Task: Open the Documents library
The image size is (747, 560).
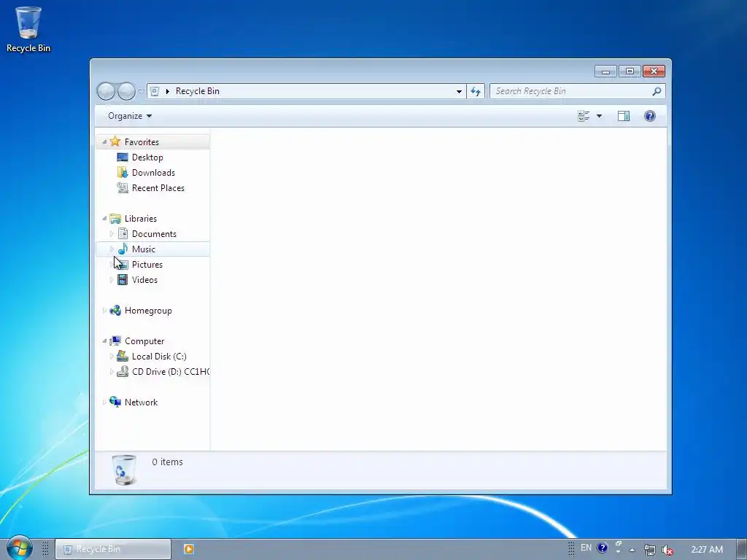Action: [154, 234]
